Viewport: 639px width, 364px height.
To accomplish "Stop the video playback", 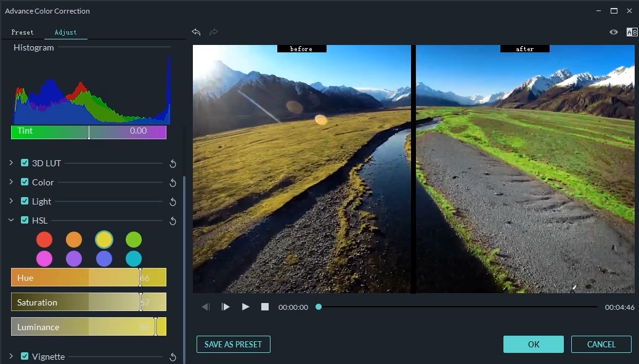I will pyautogui.click(x=265, y=307).
